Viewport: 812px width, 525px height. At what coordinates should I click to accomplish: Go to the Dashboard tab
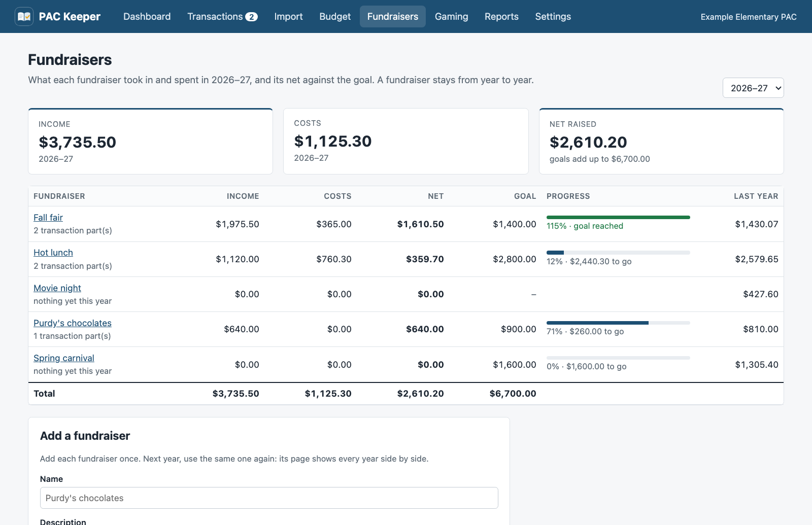point(147,17)
